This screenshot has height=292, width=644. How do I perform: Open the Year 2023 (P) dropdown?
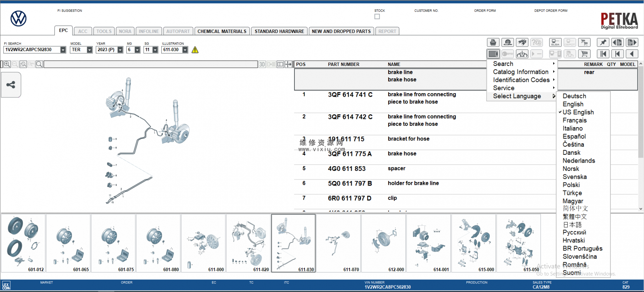tap(120, 50)
